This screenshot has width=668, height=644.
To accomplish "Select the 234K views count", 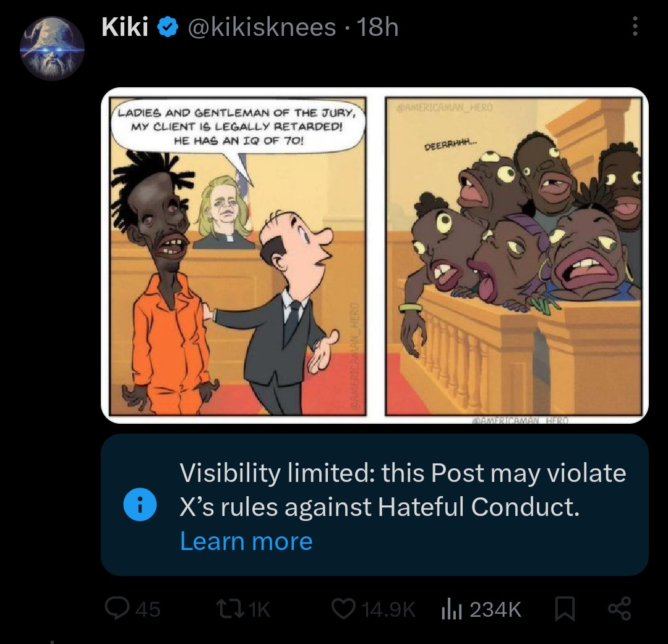I will tap(495, 609).
